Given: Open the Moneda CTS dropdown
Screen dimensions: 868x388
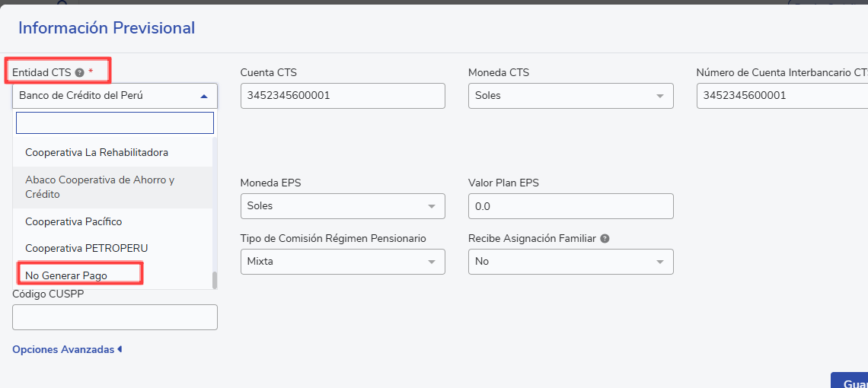Looking at the screenshot, I should point(571,96).
